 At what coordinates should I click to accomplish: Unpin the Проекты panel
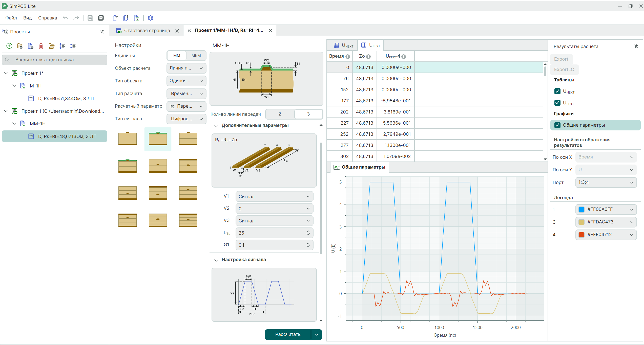[x=102, y=32]
